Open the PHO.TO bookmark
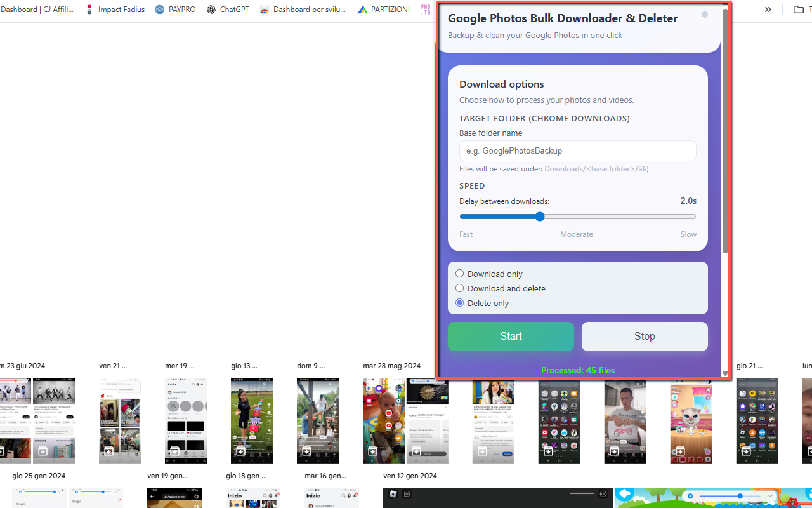812x508 pixels. (x=426, y=9)
